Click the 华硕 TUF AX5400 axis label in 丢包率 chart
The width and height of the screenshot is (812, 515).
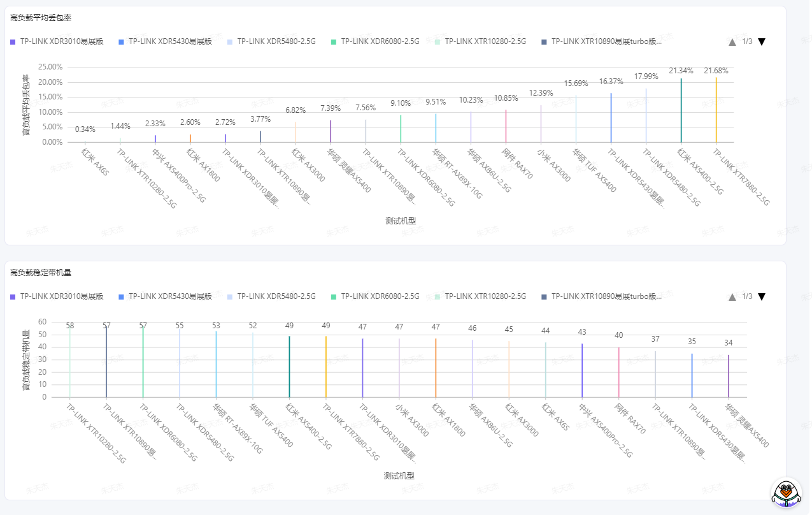pyautogui.click(x=594, y=170)
